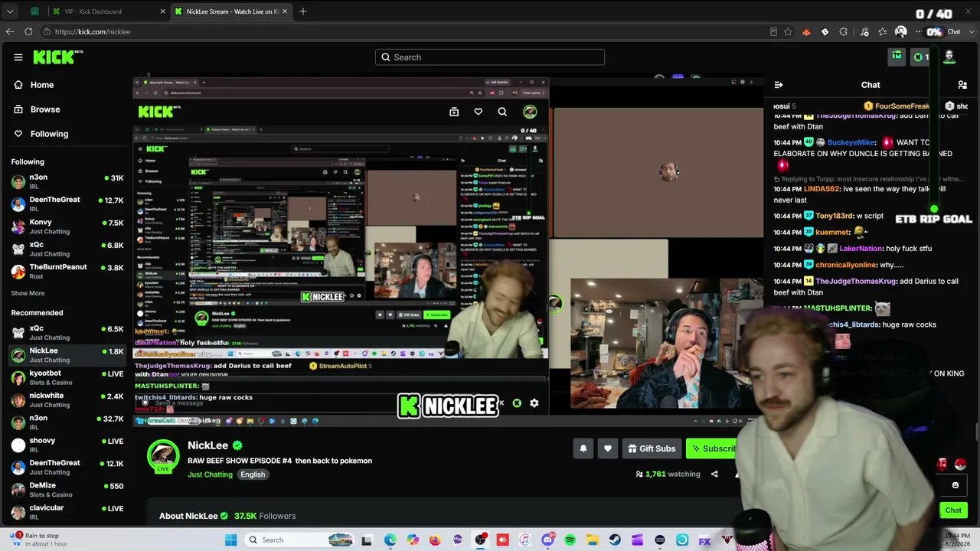Open Firefox from the taskbar
This screenshot has height=551, width=980.
click(436, 540)
